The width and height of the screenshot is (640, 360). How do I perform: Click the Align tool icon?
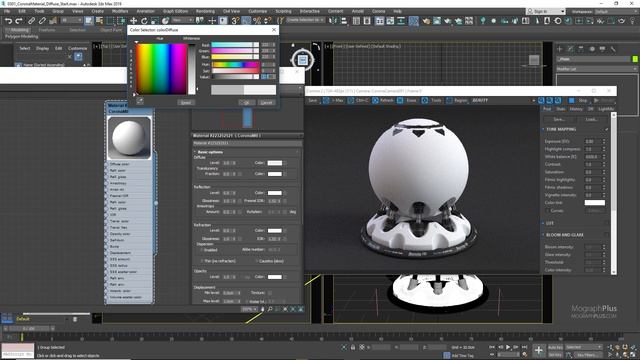tap(344, 20)
